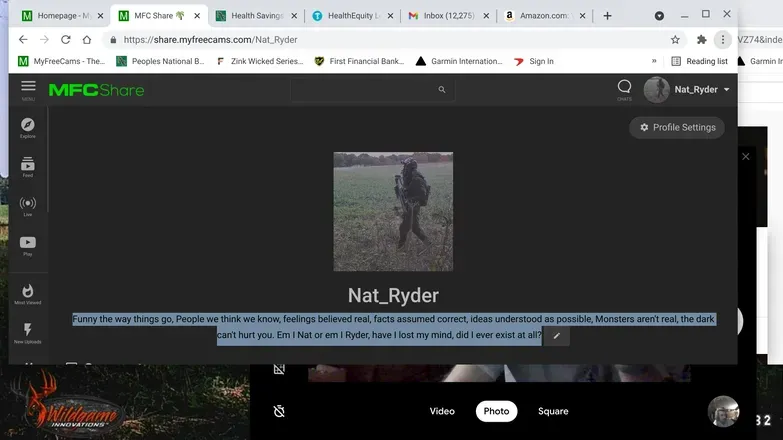Click the search magnifier icon
The height and width of the screenshot is (440, 783).
[x=441, y=89]
